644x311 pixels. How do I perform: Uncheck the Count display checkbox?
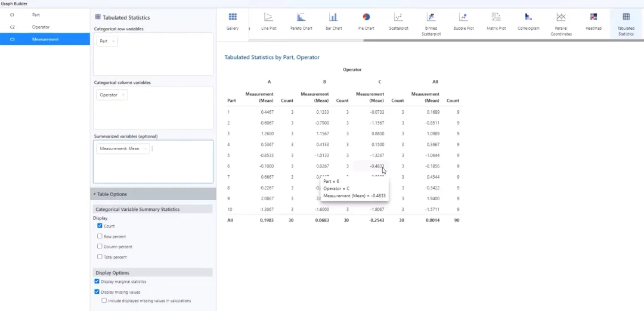coord(100,226)
